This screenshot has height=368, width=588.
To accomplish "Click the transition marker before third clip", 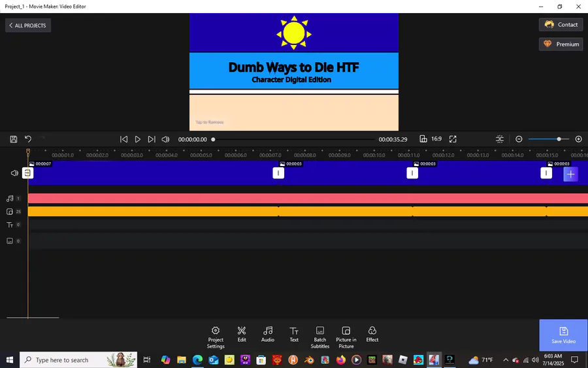I will (x=412, y=173).
